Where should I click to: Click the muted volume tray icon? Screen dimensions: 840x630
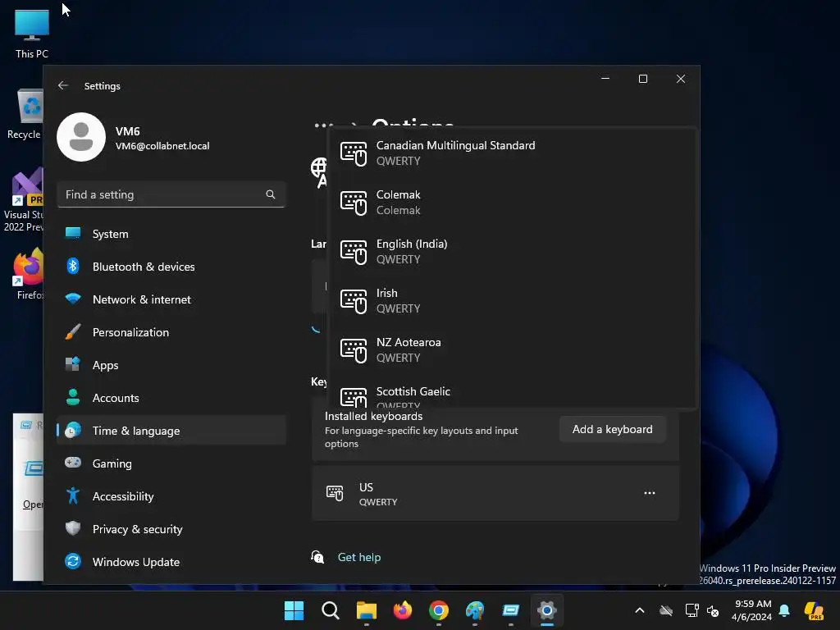click(x=713, y=610)
